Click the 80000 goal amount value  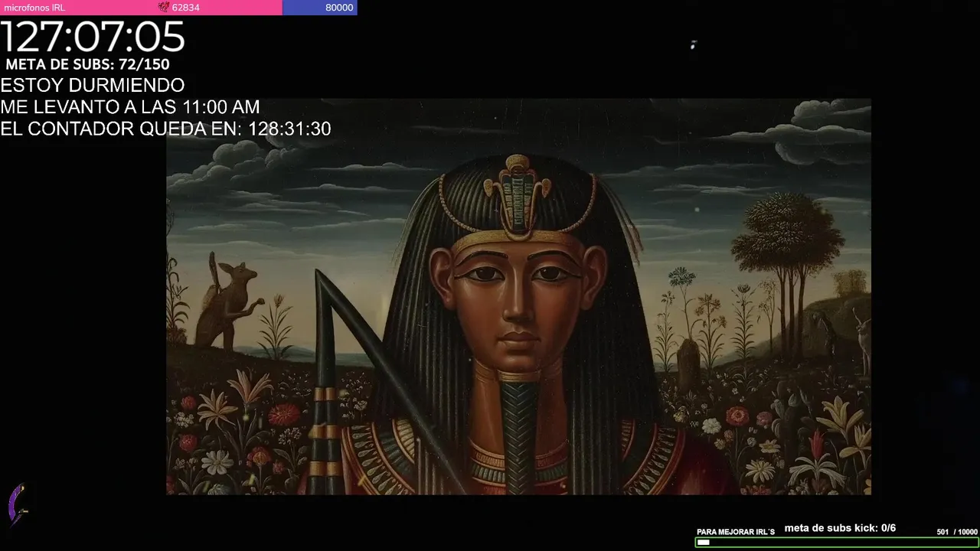(339, 8)
